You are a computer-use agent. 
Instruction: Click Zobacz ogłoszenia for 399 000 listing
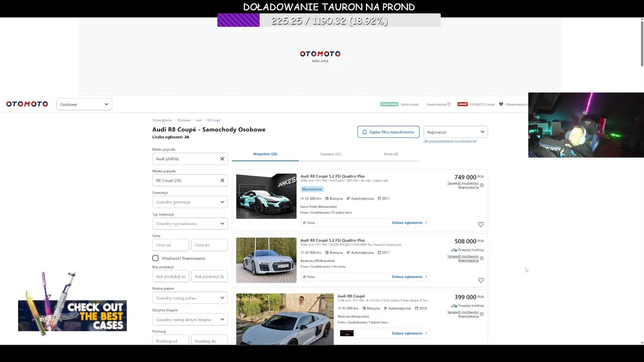[410, 333]
